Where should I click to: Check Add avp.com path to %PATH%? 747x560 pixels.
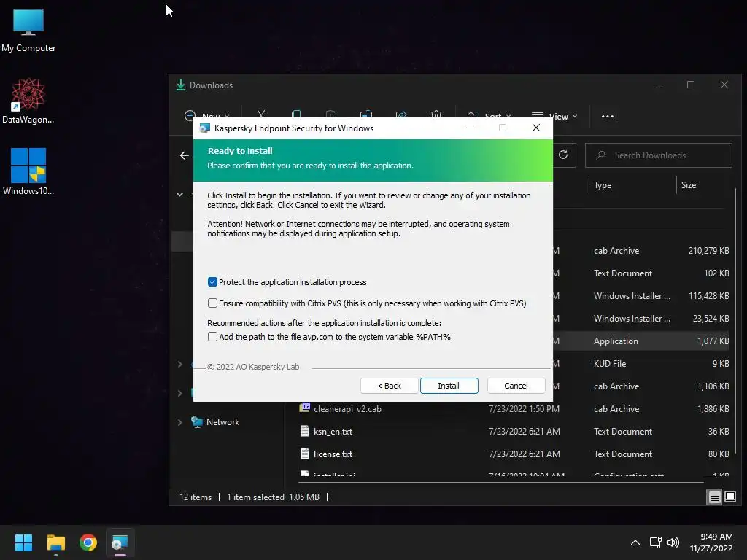point(212,337)
